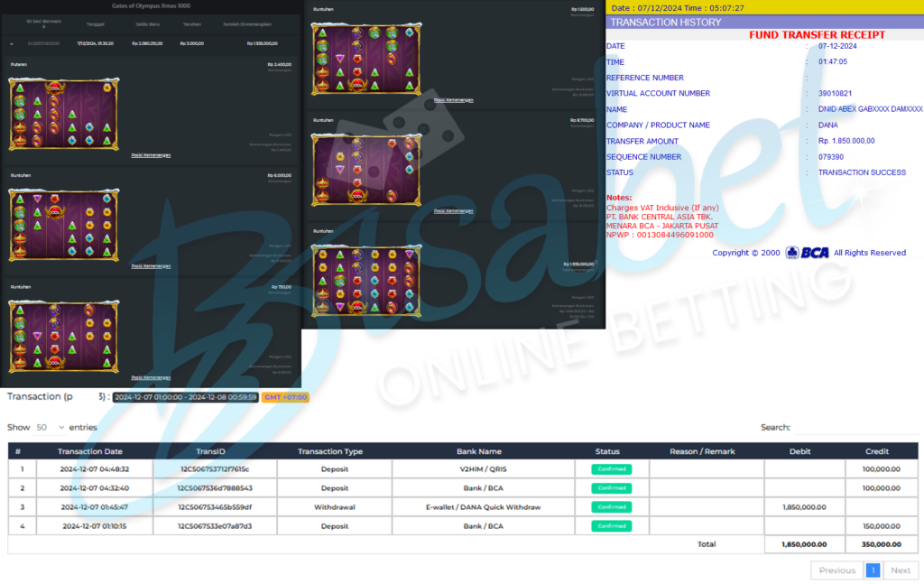Open the Putaran Rp 2.400,00 slot thumbnail
This screenshot has height=584, width=924.
tap(64, 115)
